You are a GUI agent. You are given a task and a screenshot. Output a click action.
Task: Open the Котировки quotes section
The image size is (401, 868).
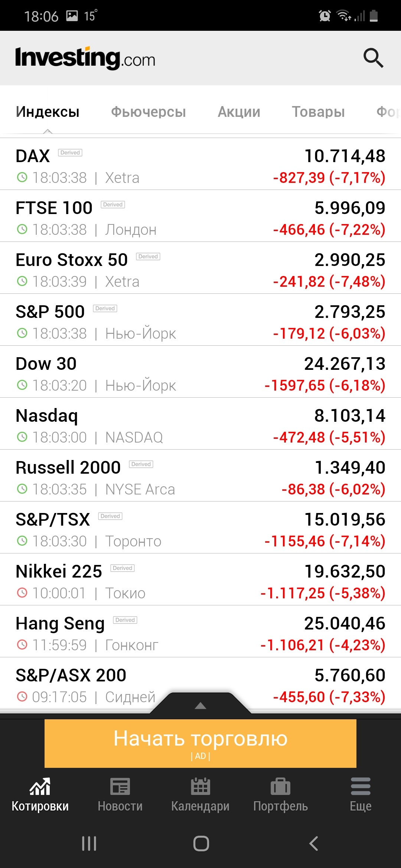coord(40,794)
